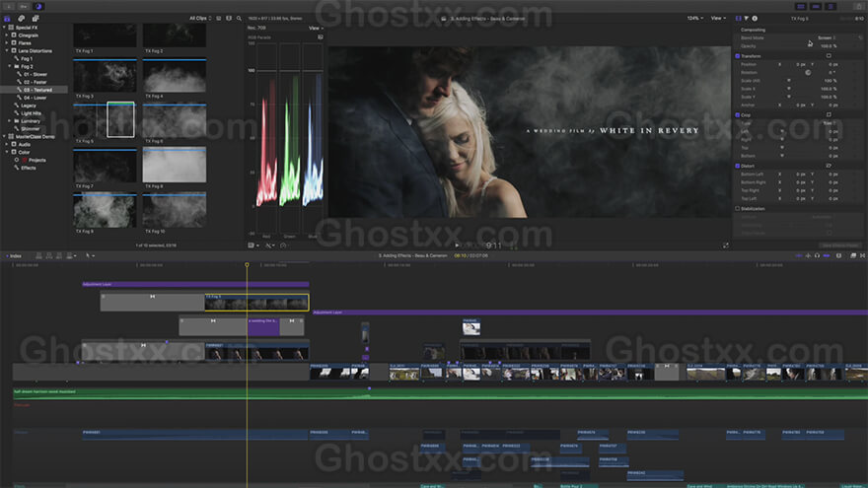Open the scopes View dropdown
868x488 pixels.
point(315,28)
